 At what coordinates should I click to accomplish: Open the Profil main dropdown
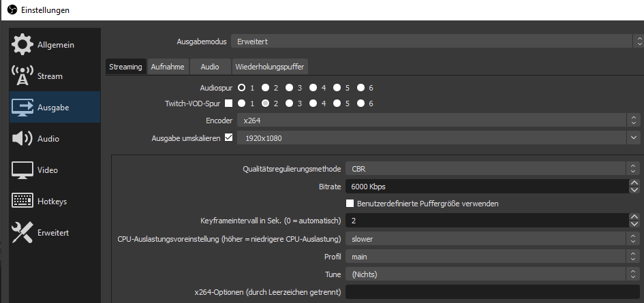(x=493, y=257)
